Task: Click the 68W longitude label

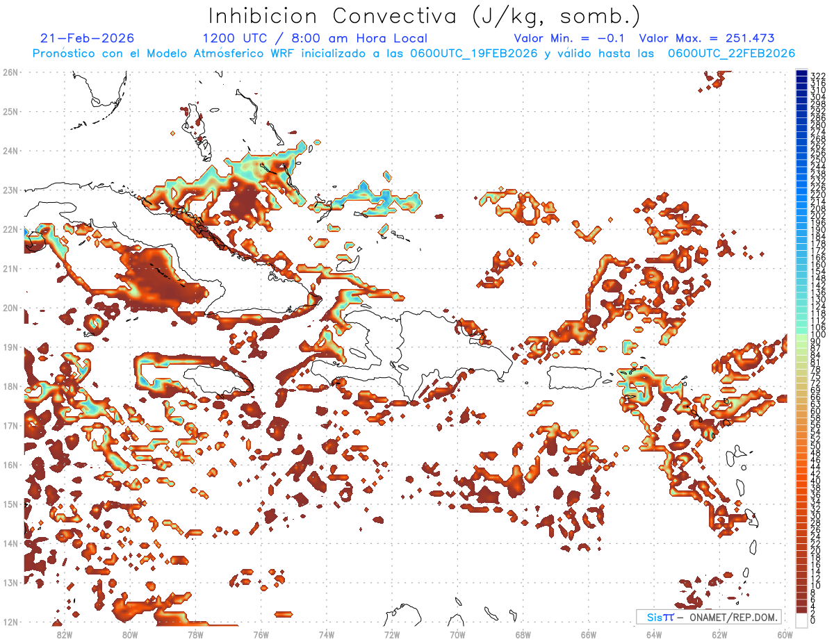Action: click(523, 634)
